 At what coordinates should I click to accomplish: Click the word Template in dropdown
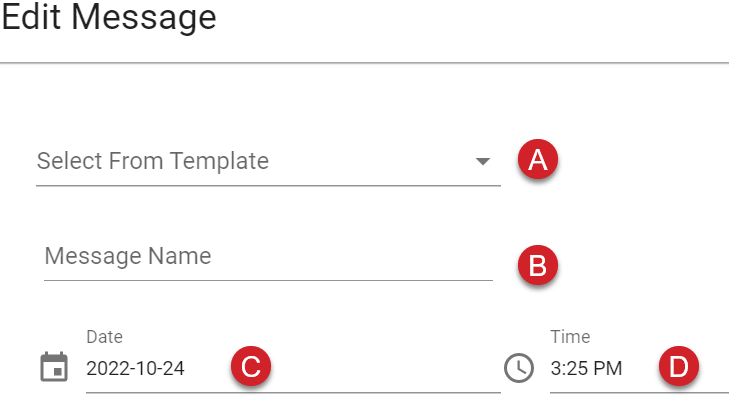coord(219,161)
